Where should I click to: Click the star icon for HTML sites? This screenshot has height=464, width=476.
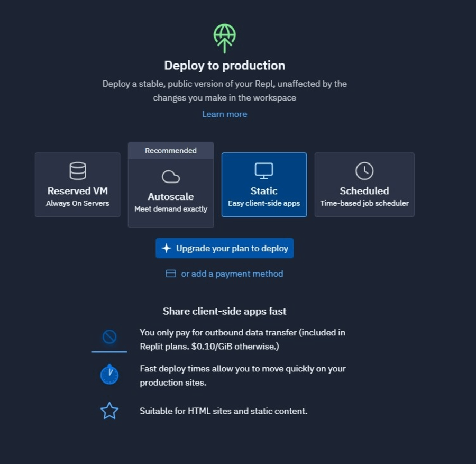(x=109, y=411)
